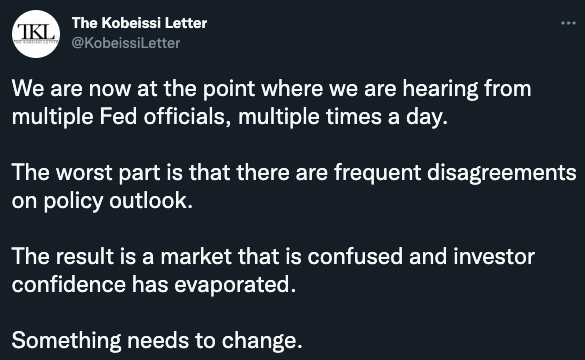Click the paragraph mentioning Fed officials
Screen dimensions: 585x360
[x=272, y=103]
